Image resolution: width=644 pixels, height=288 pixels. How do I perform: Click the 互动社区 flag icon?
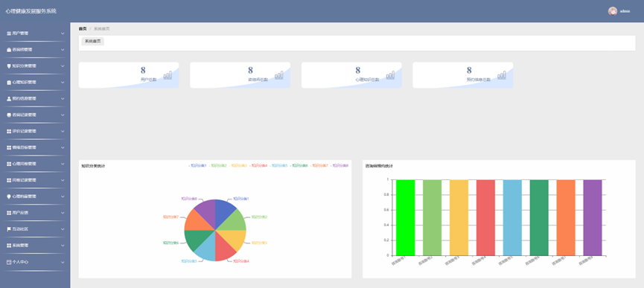tap(9, 229)
